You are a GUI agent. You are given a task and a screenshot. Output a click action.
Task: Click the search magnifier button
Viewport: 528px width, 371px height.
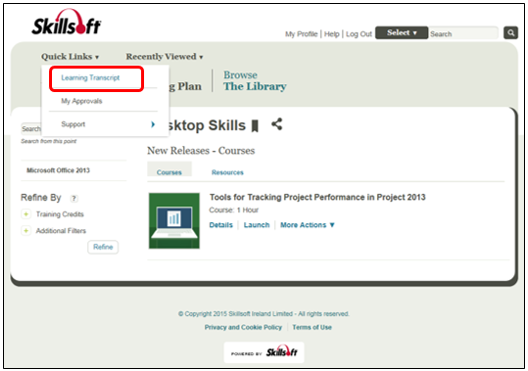510,33
